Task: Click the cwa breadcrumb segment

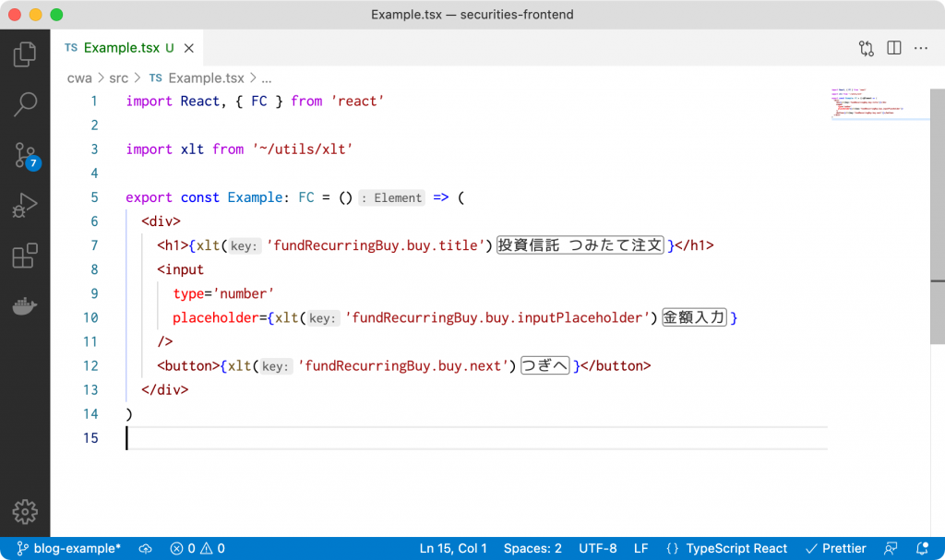Action: click(x=79, y=78)
